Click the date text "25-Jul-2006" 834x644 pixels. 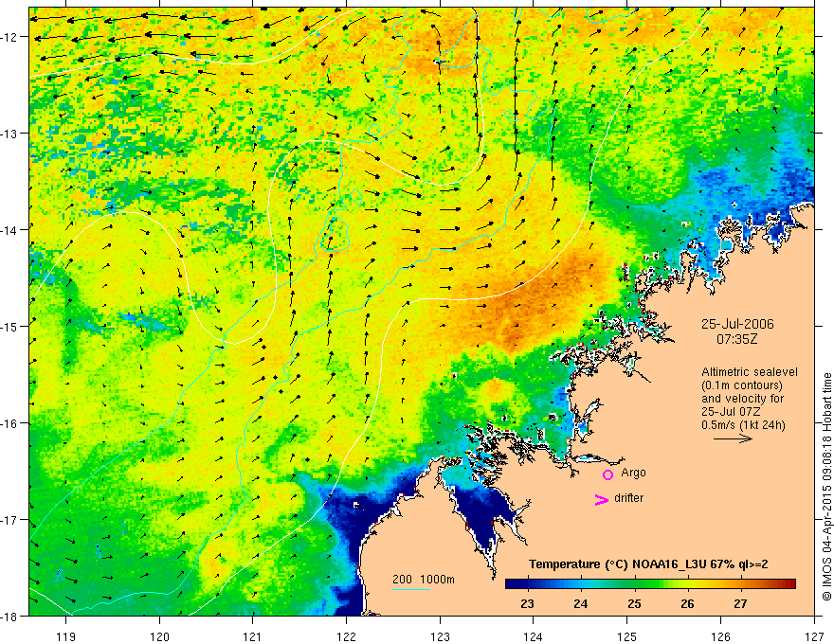737,324
